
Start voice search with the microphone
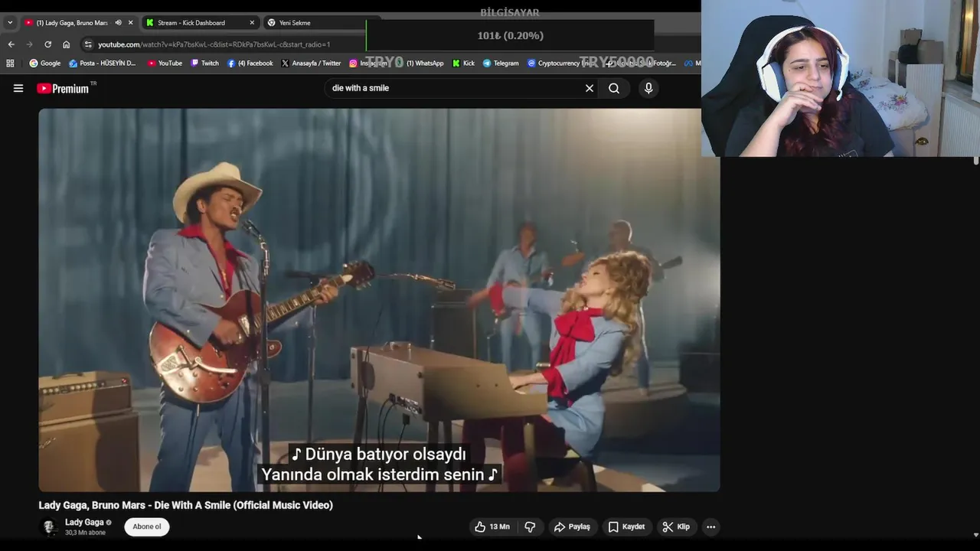[648, 88]
